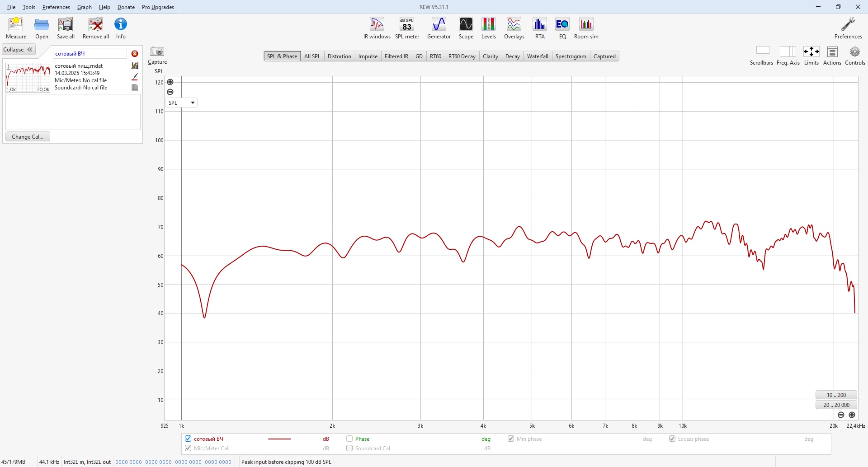Remove measurement with red X icon
868x467 pixels.
[x=135, y=54]
